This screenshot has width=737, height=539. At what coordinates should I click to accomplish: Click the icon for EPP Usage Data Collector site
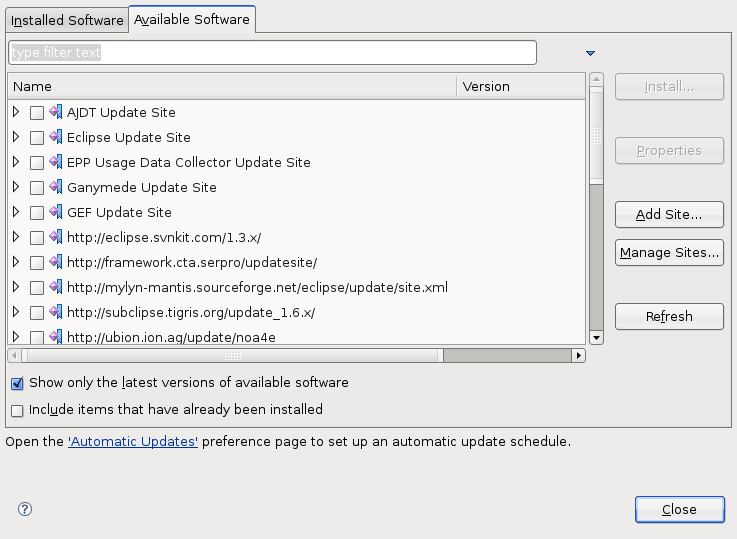point(56,162)
